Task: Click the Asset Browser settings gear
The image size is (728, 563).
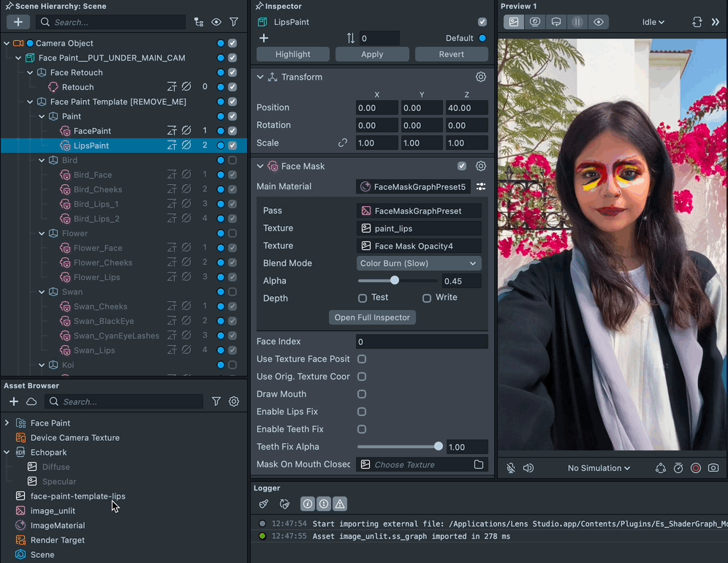Action: (234, 401)
